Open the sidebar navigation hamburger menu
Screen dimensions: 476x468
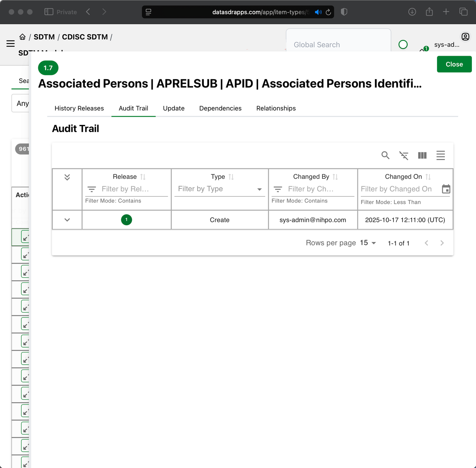coord(10,44)
